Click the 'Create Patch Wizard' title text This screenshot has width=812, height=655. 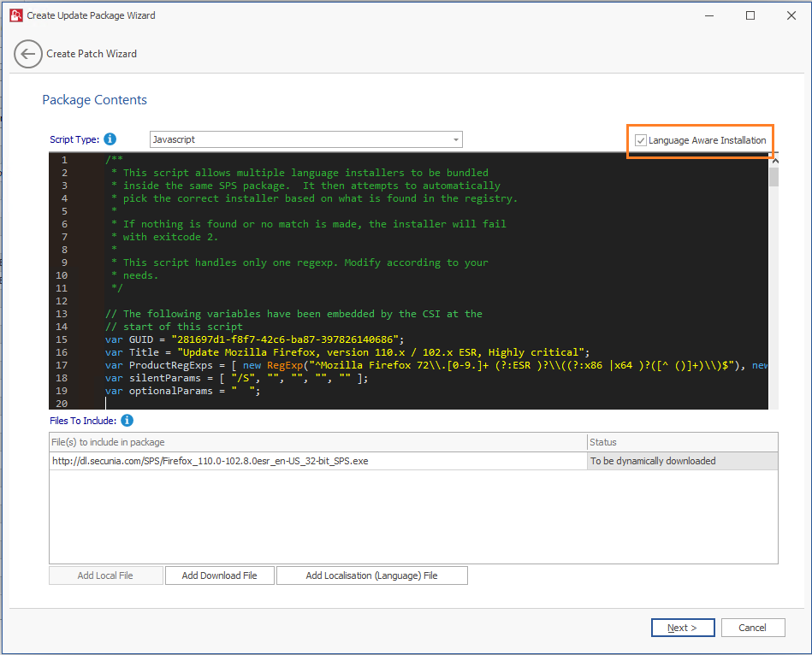[x=92, y=54]
